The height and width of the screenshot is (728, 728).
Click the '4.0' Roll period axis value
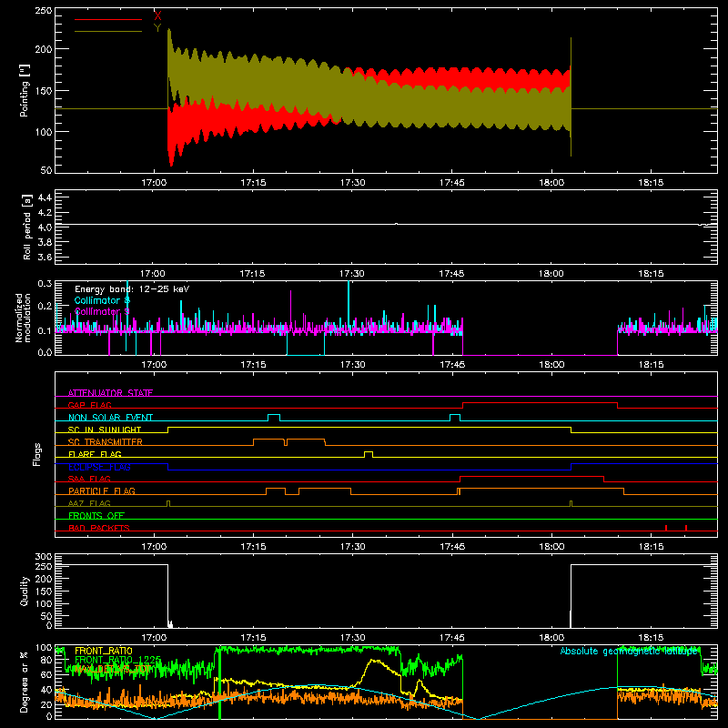click(45, 227)
